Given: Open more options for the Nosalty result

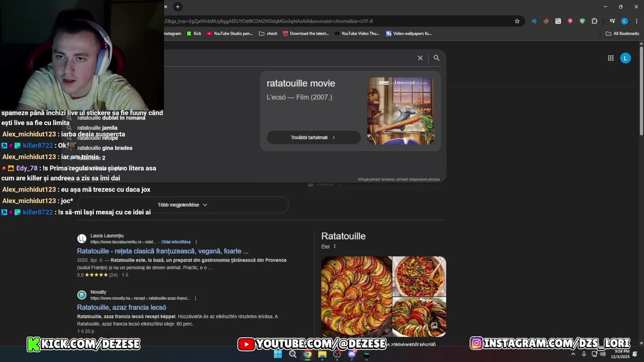Looking at the screenshot, I should click(x=195, y=298).
